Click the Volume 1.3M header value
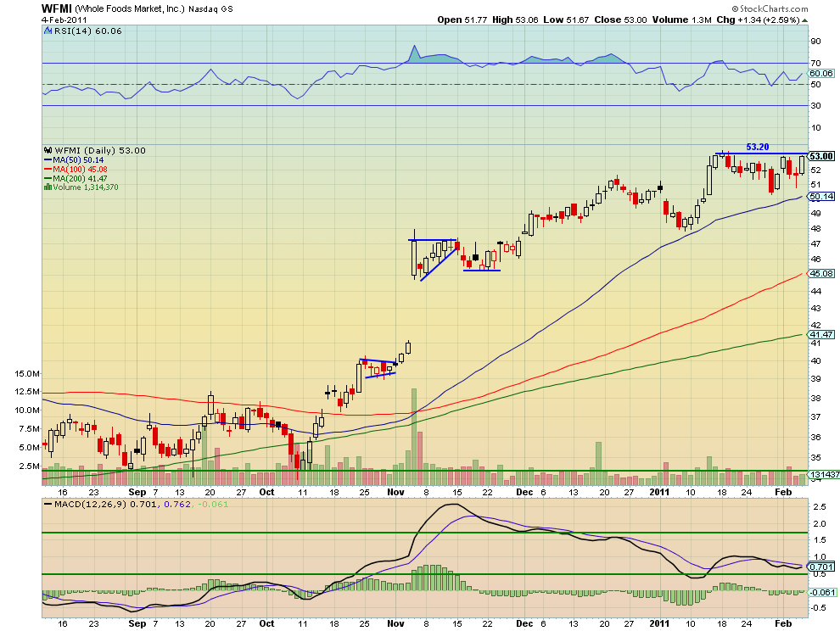Screen dimensions: 840x631 point(681,20)
